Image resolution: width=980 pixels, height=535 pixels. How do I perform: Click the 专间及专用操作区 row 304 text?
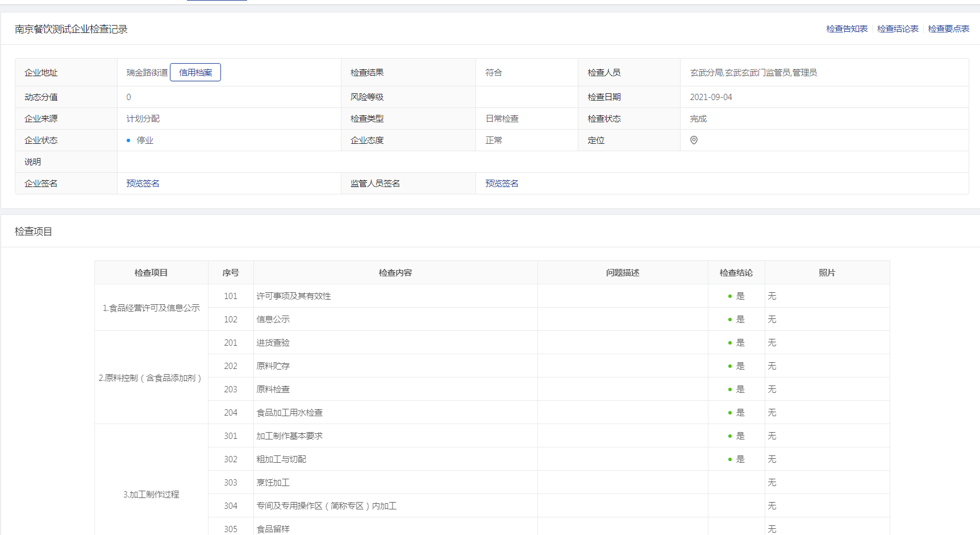[327, 506]
